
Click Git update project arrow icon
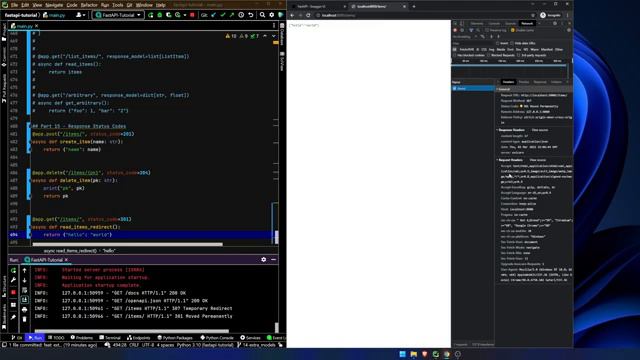214,15
